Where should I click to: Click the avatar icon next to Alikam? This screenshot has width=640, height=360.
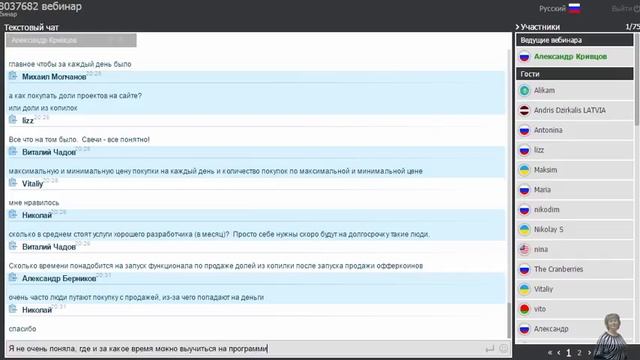(524, 91)
